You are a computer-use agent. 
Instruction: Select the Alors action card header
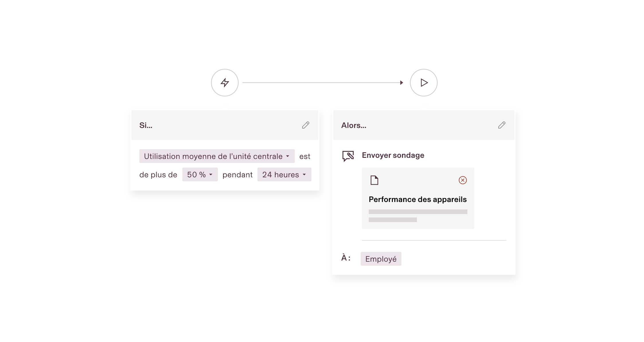click(354, 125)
